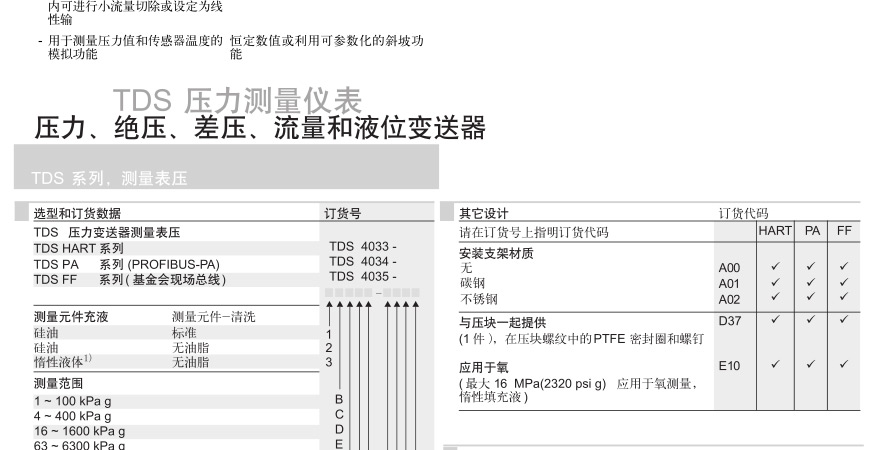The image size is (880, 450).
Task: Click the section label '测量范围'
Action: click(58, 384)
